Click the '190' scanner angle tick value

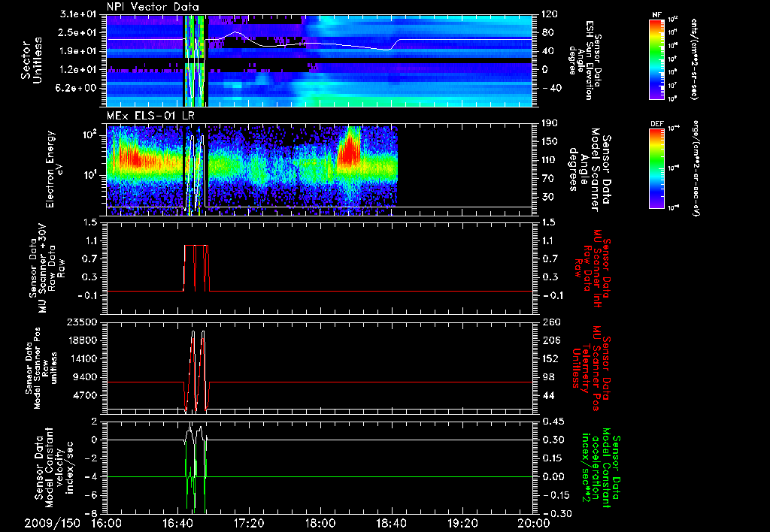click(550, 123)
